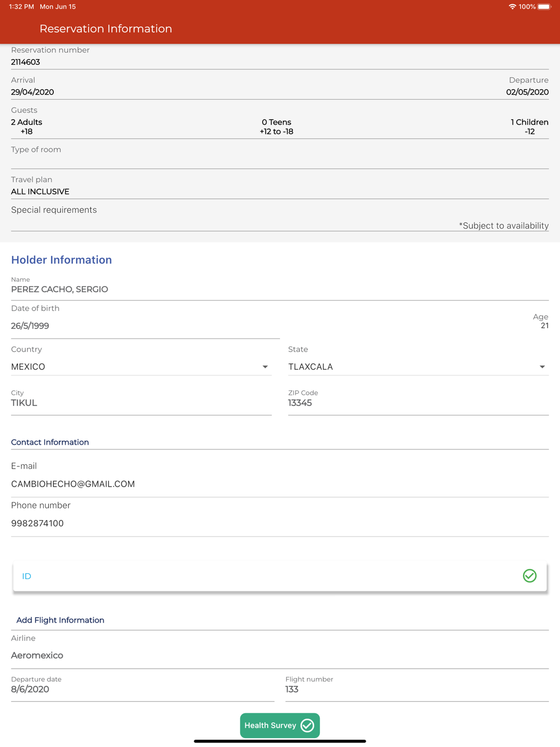The image size is (560, 747).
Task: Tap the Special requirements field
Action: 280,218
